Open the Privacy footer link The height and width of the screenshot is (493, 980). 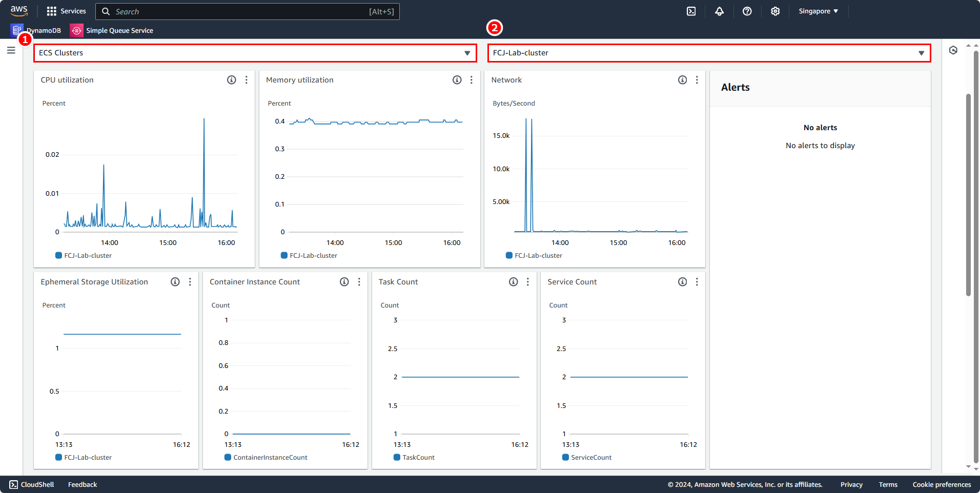tap(851, 484)
